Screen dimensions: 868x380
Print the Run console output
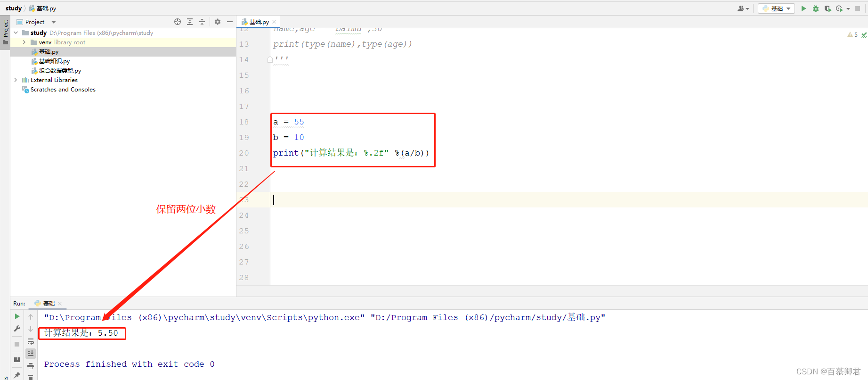[x=31, y=366]
